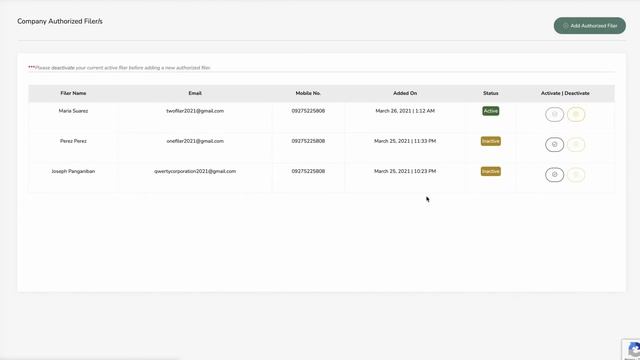
Task: Click date March 26, 2021 | 1:12 AM
Action: 405,111
